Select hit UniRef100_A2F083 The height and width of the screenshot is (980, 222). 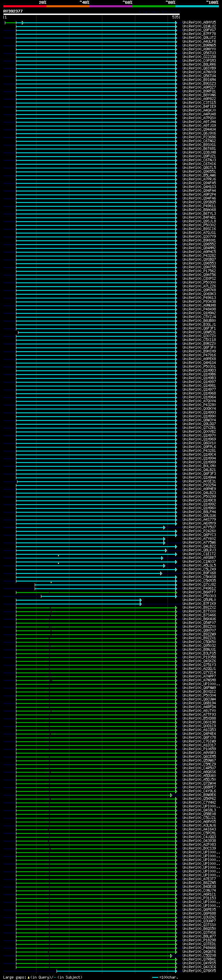point(199,844)
